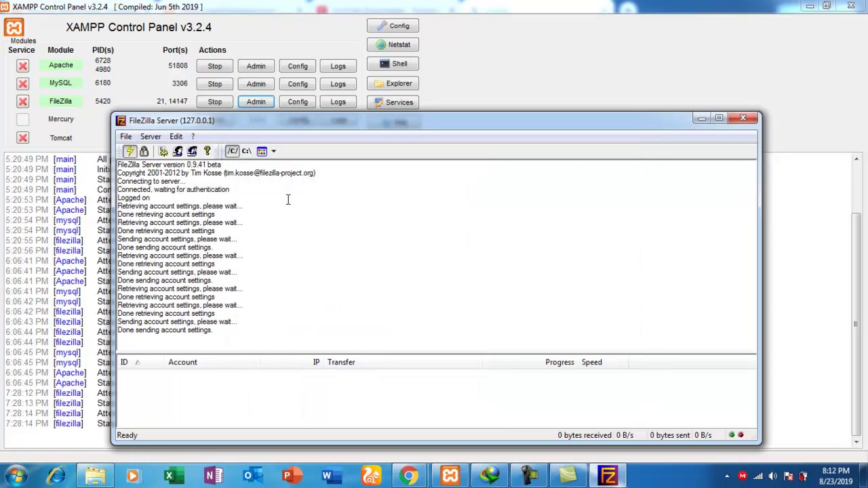This screenshot has height=488, width=868.
Task: Toggle Tomcat service install checkbox
Action: point(22,138)
